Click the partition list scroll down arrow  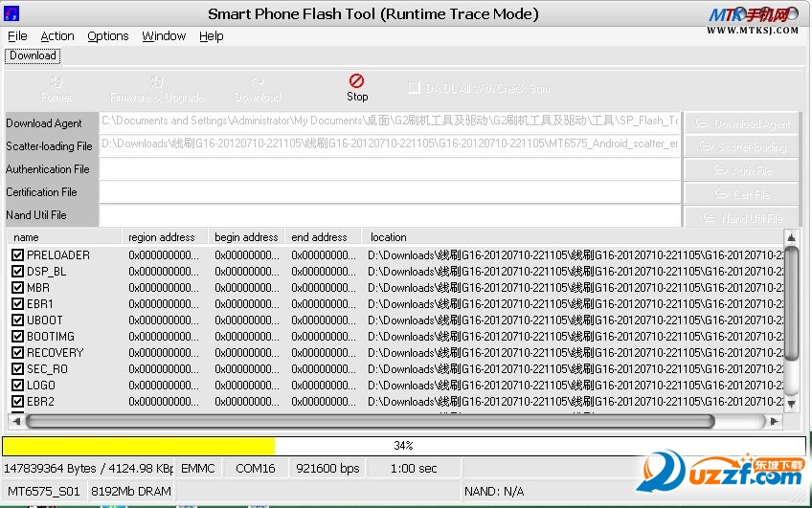[791, 404]
